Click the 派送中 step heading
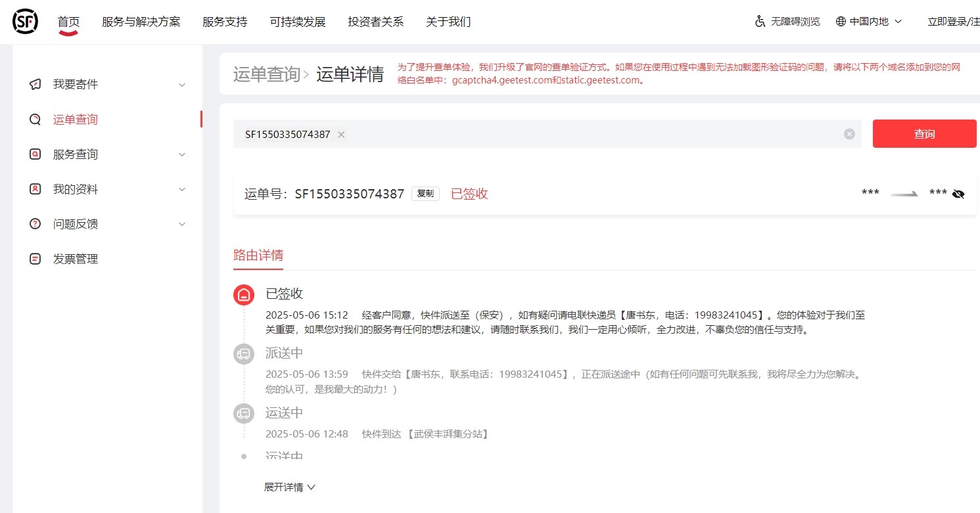 coord(284,353)
